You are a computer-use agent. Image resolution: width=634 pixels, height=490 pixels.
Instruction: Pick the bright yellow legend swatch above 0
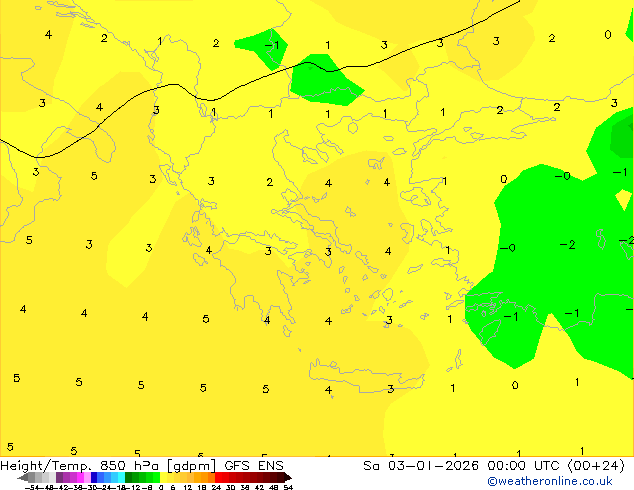163,477
